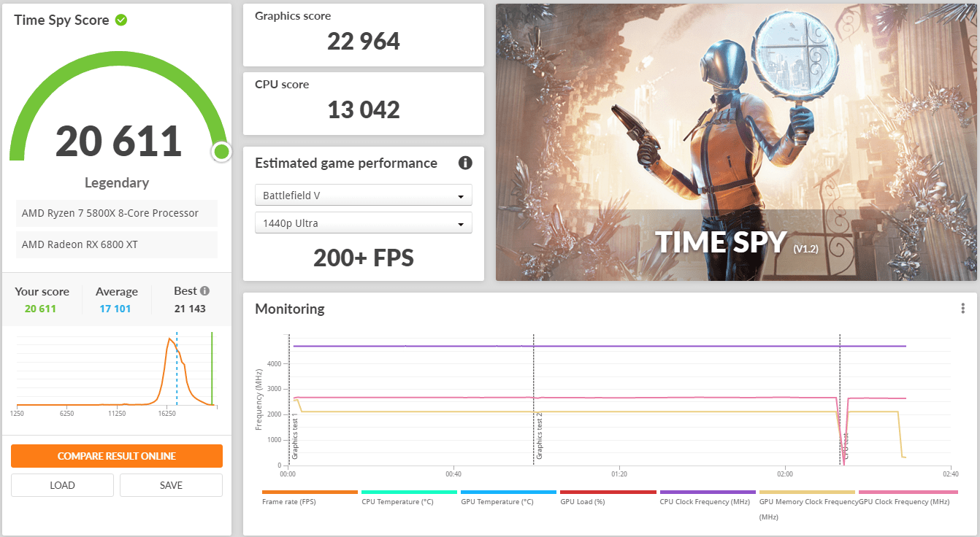Click AMD Radeon RX 6800 XT entry
The height and width of the screenshot is (537, 980).
(117, 244)
